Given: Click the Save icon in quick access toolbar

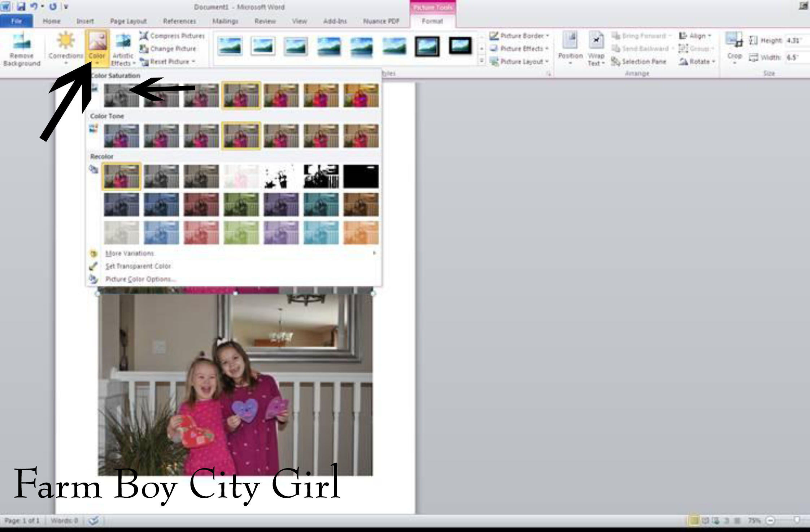Looking at the screenshot, I should (x=21, y=6).
